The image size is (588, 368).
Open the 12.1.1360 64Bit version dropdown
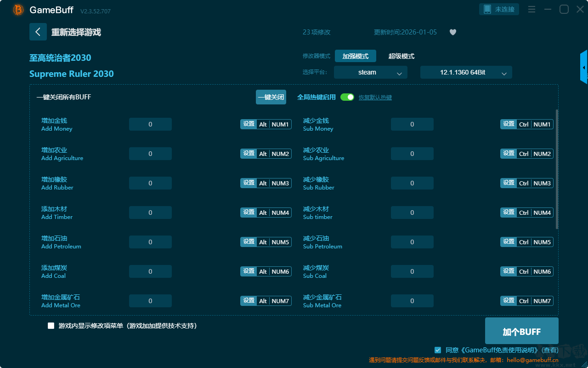(x=466, y=72)
